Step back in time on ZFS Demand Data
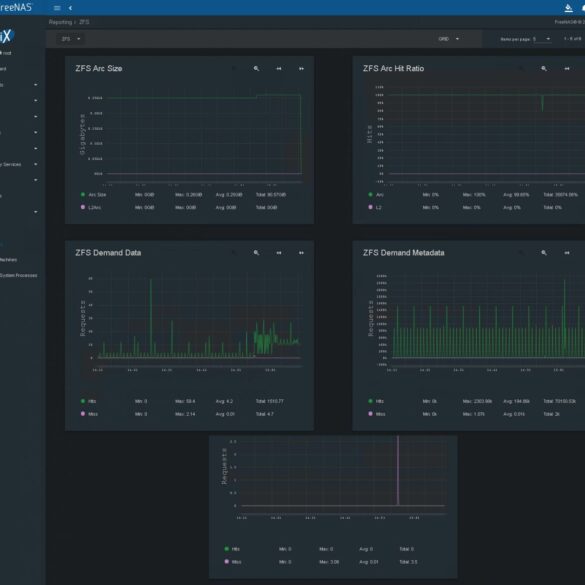 tap(279, 253)
